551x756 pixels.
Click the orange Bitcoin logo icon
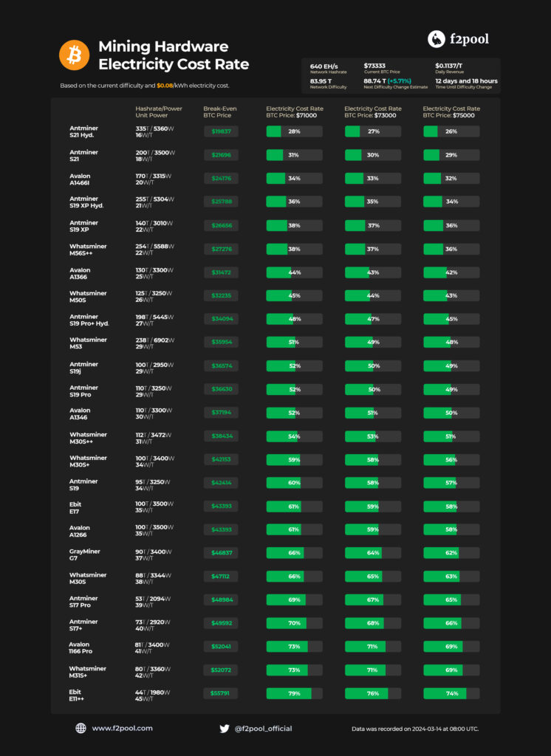click(74, 55)
